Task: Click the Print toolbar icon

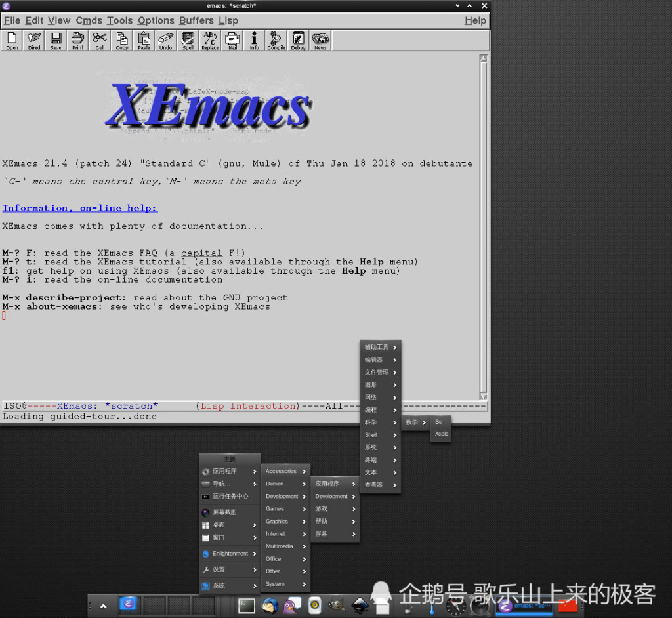Action: pyautogui.click(x=78, y=41)
